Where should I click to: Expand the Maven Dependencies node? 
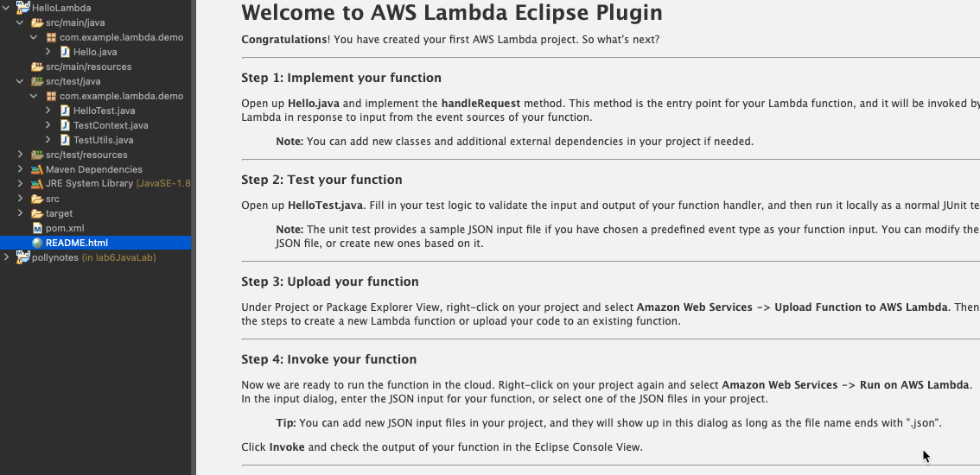coord(20,169)
